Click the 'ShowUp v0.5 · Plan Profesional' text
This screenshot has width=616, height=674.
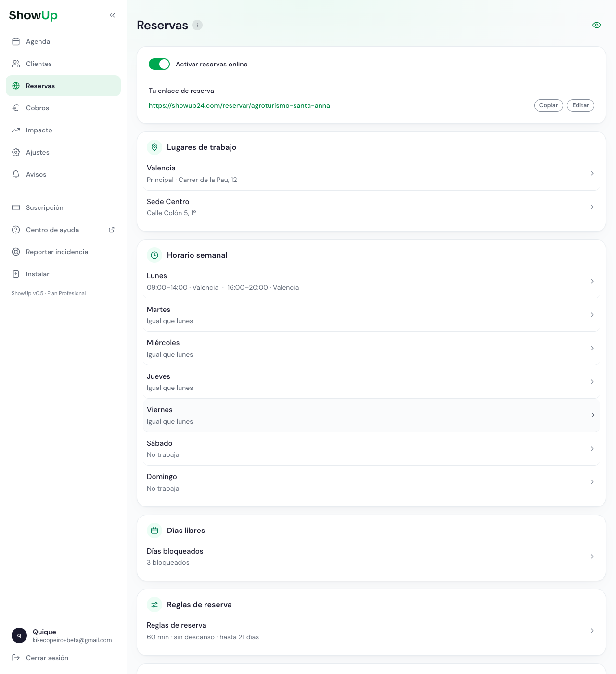pos(49,293)
